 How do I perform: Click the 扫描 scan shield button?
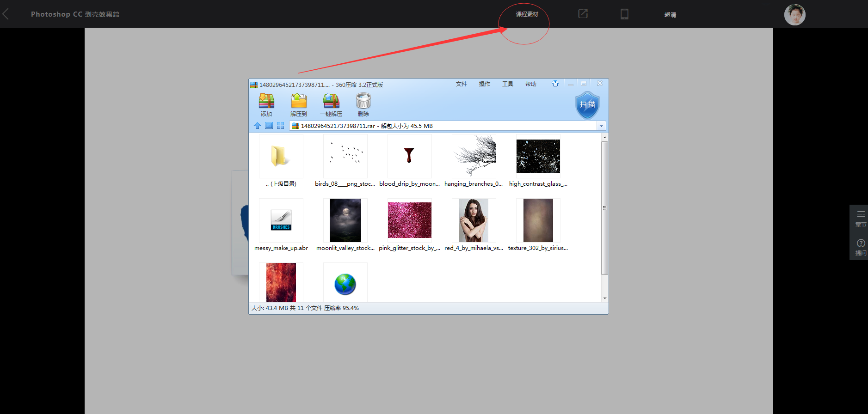(587, 105)
